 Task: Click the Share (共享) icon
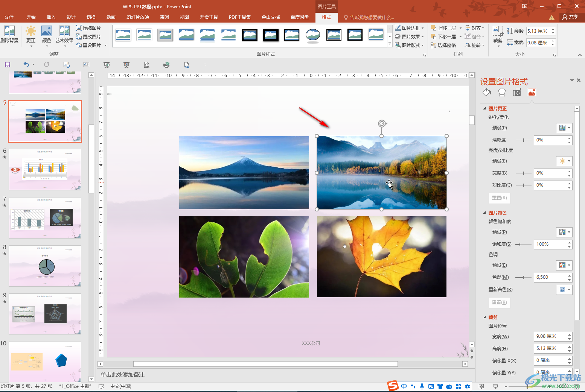[x=570, y=17]
